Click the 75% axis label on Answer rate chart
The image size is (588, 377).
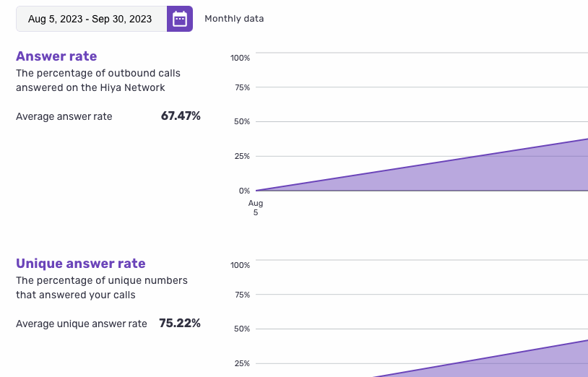[242, 87]
